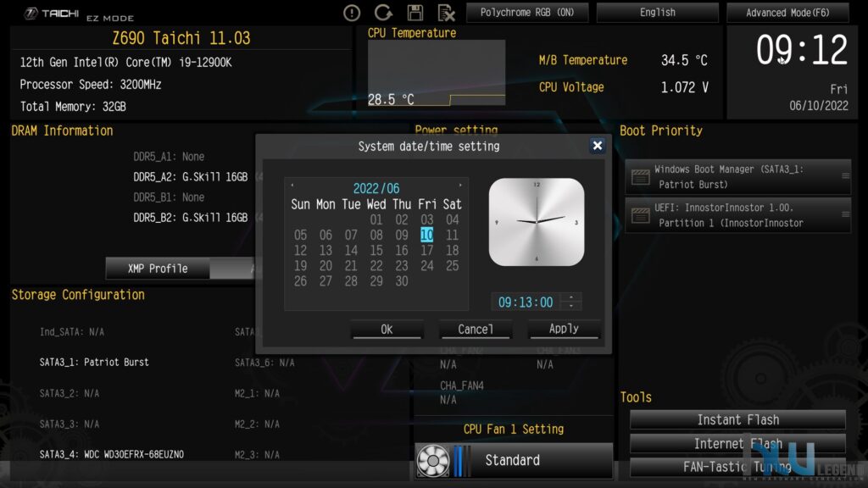The width and height of the screenshot is (868, 488).
Task: Select date 08 in the calendar
Action: (376, 236)
